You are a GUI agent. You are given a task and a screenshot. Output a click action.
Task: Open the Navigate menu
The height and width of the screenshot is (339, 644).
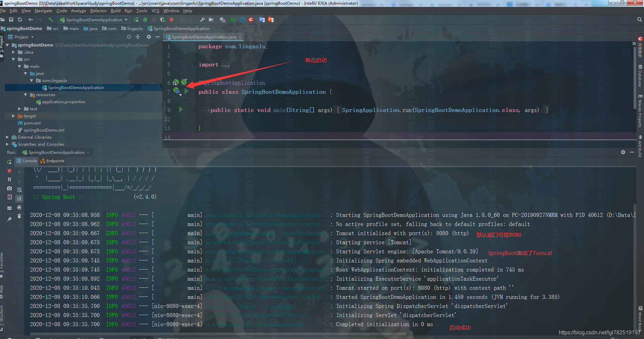tap(43, 11)
